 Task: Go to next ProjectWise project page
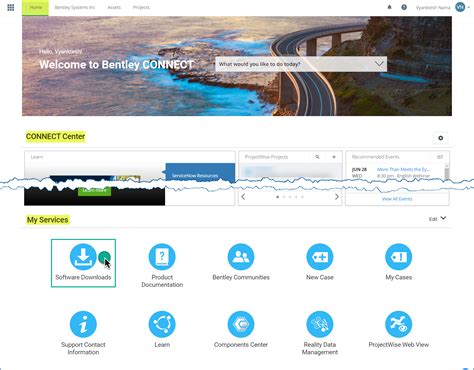point(337,197)
